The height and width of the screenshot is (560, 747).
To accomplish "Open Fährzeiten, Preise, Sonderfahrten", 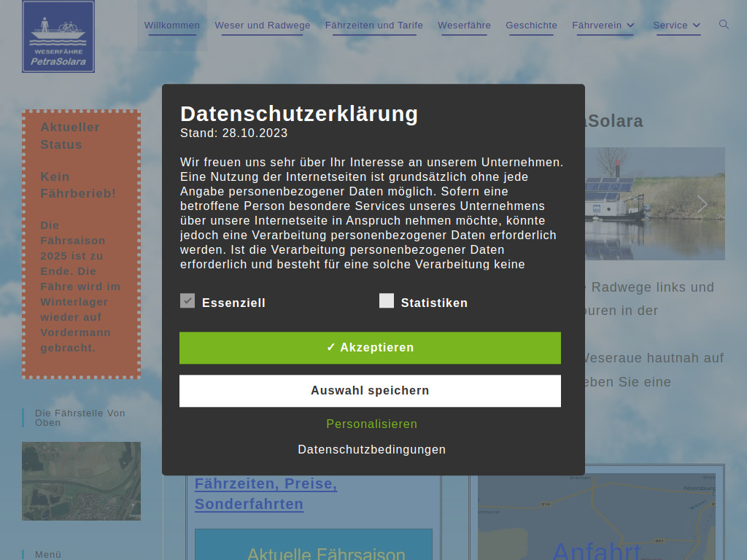I will coord(266,494).
